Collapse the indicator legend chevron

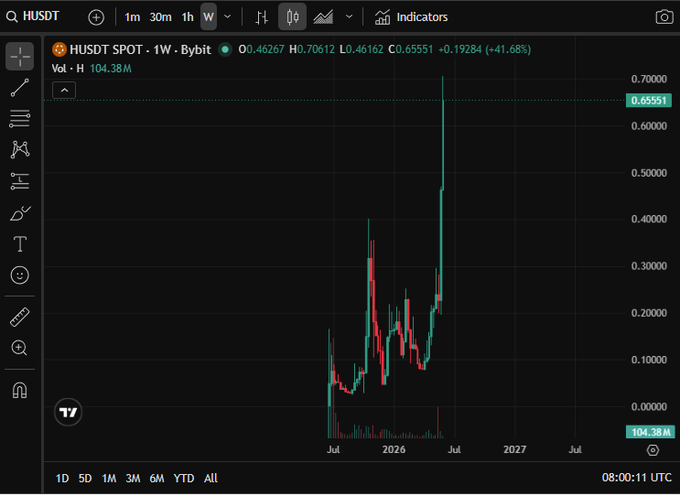click(64, 90)
